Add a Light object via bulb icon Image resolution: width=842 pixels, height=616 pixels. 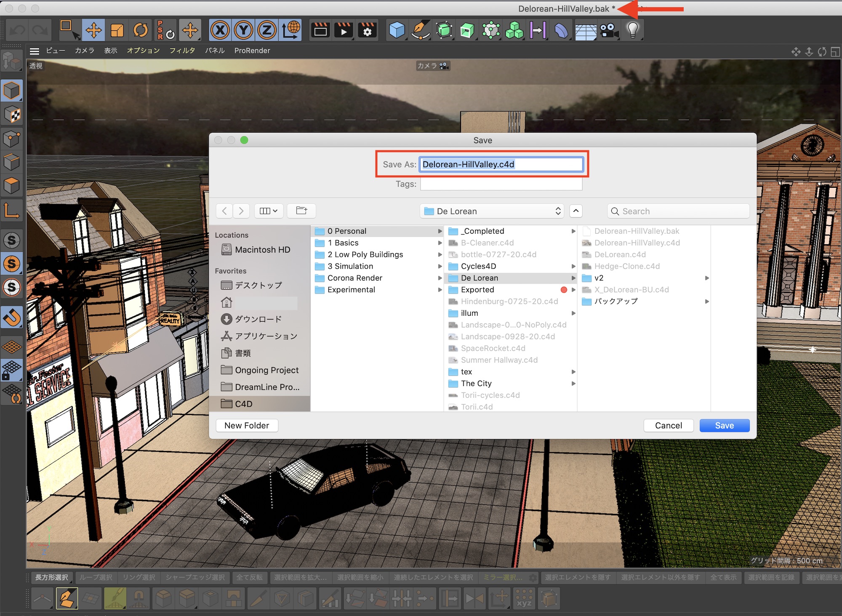632,30
